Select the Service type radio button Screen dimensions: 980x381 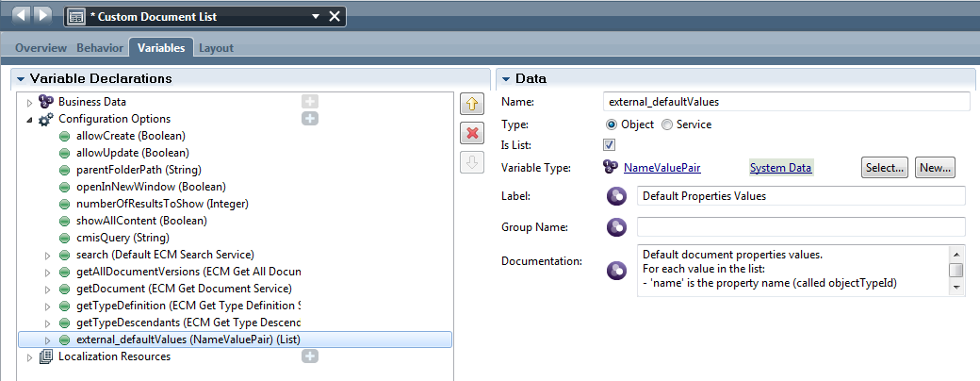[667, 124]
